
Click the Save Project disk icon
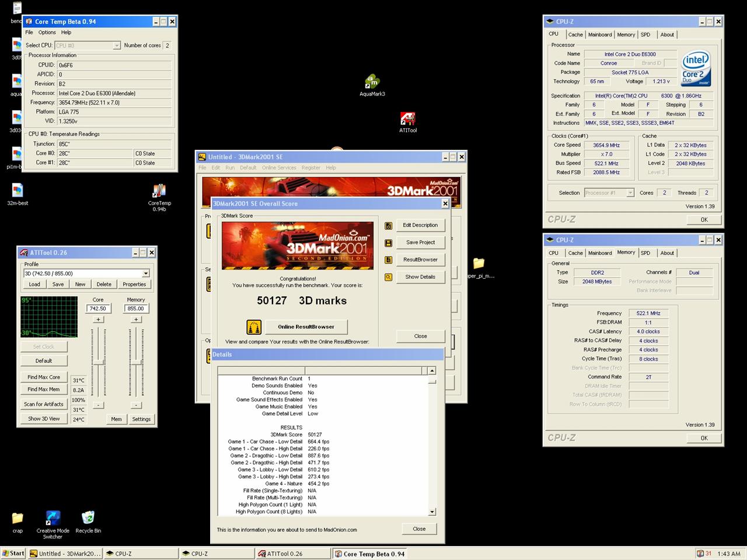[388, 243]
